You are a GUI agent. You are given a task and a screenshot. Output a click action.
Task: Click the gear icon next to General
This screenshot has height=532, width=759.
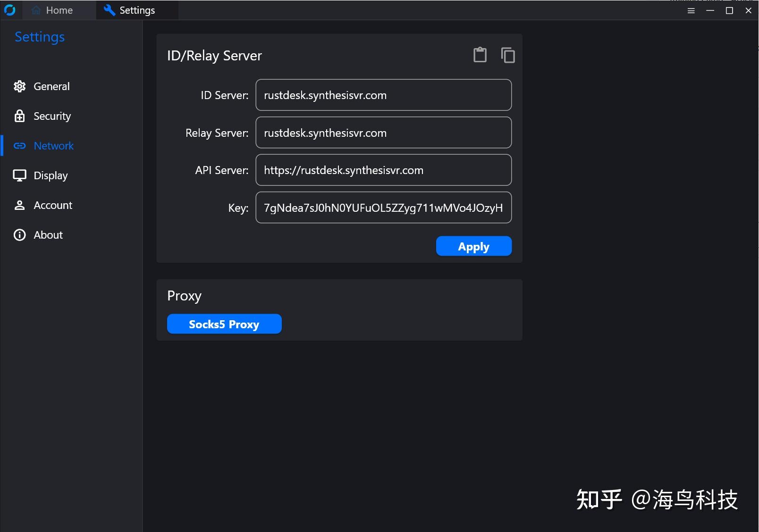[19, 86]
